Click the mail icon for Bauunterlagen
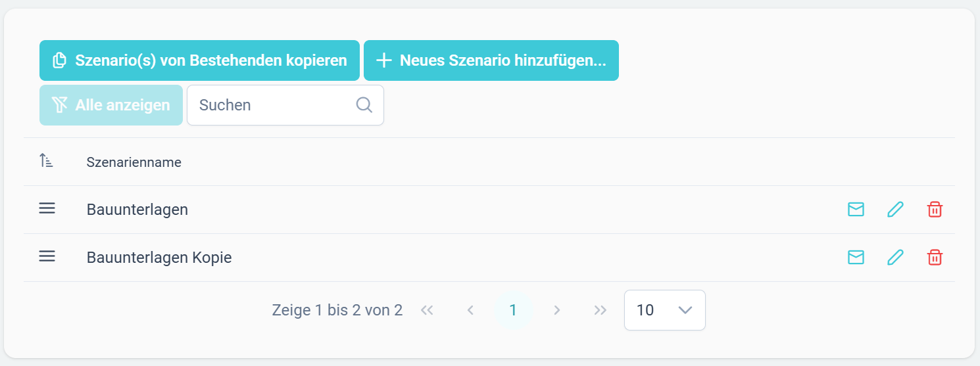 tap(856, 210)
